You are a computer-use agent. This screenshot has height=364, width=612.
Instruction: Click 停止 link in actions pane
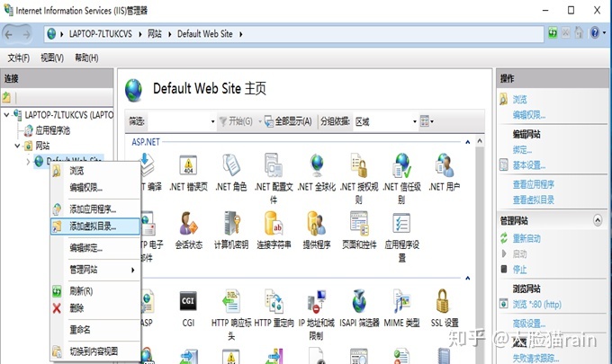519,270
